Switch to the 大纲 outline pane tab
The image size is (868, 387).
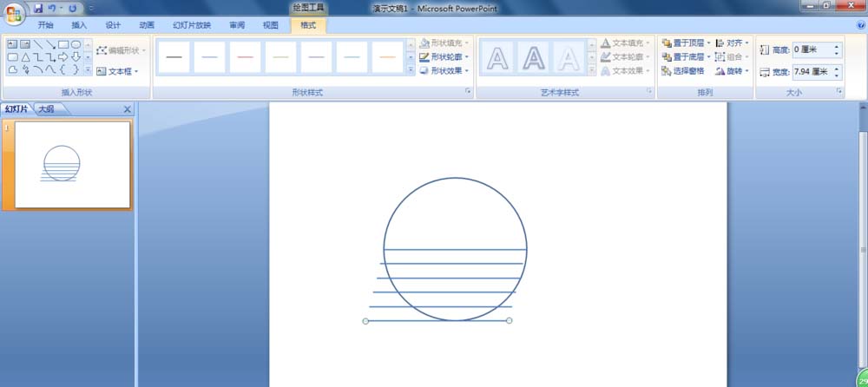[48, 109]
